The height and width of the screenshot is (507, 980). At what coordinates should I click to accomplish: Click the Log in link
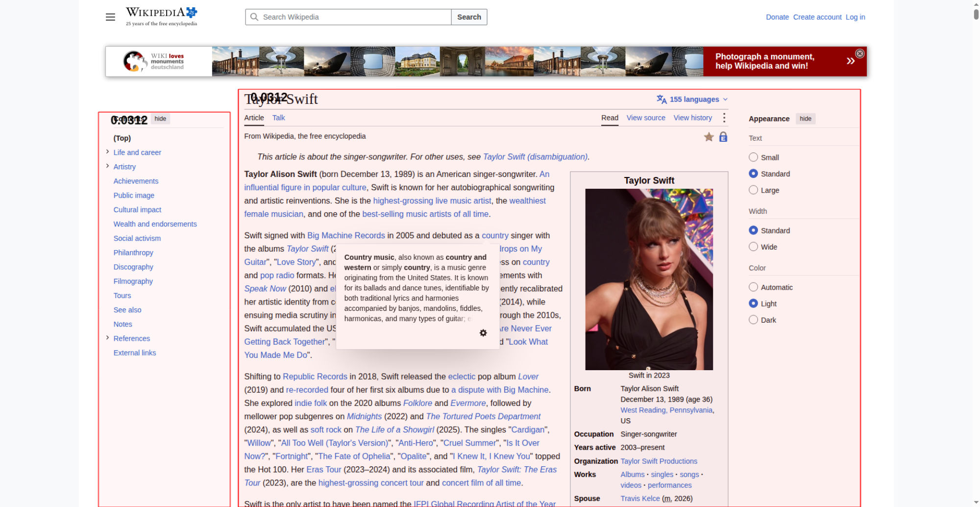[x=855, y=17]
